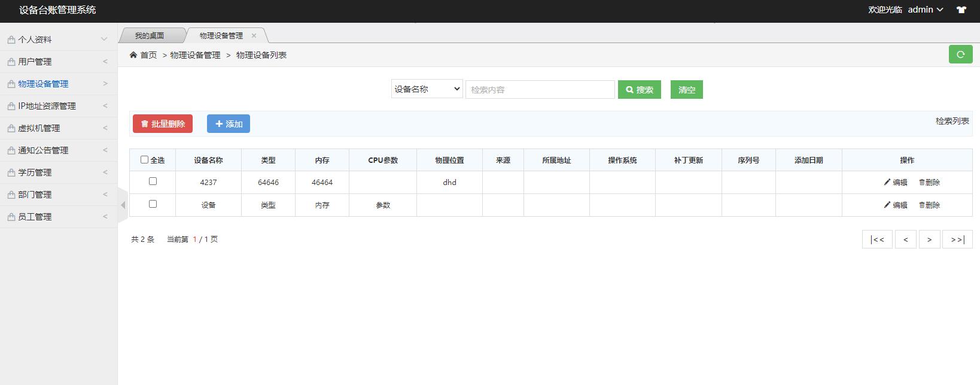Click the skin theme shirt icon

click(x=961, y=10)
